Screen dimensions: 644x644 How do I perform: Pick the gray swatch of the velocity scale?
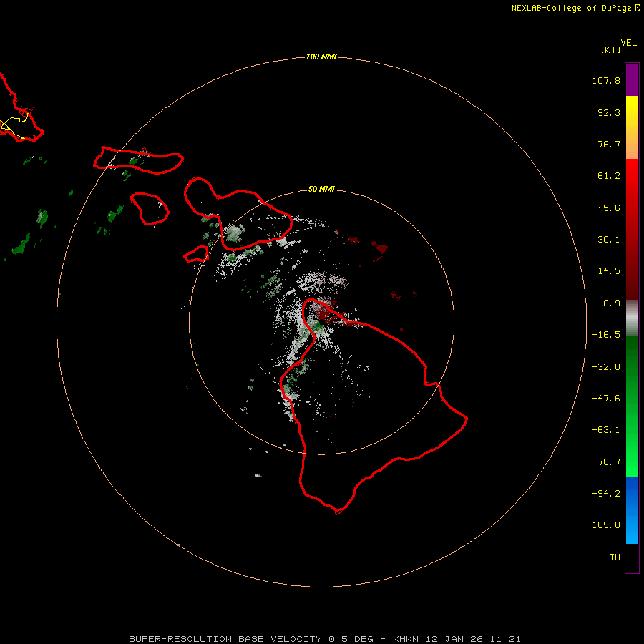pyautogui.click(x=632, y=318)
